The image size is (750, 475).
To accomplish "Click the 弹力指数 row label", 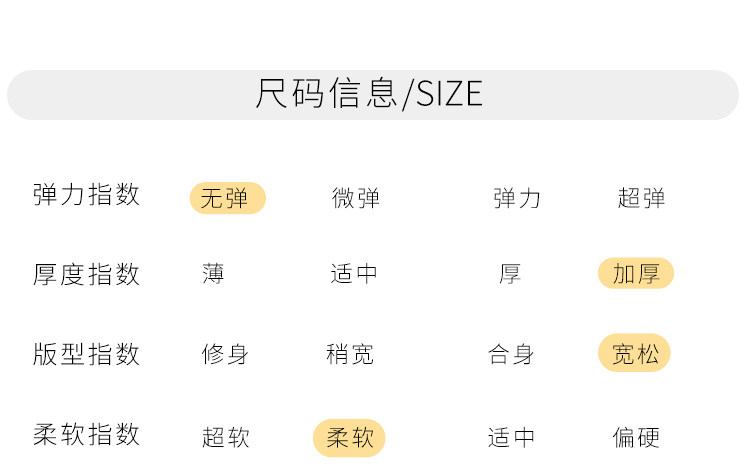I will (x=87, y=195).
